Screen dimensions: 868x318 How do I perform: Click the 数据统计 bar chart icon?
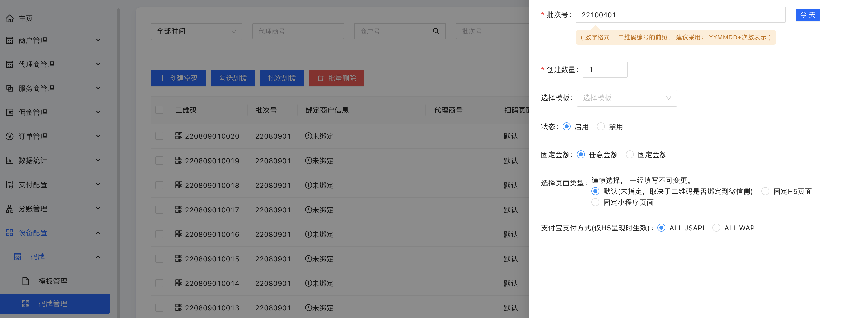point(10,160)
